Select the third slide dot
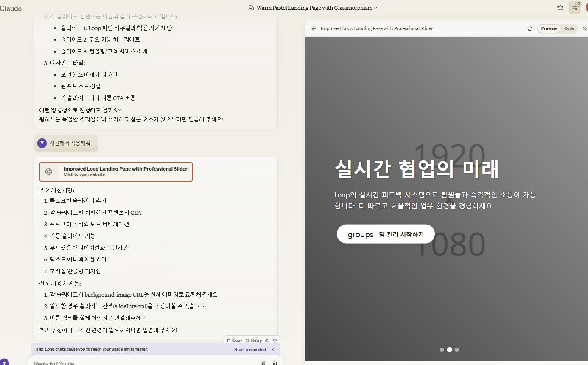Viewport: 588px width, 365px height. point(456,350)
